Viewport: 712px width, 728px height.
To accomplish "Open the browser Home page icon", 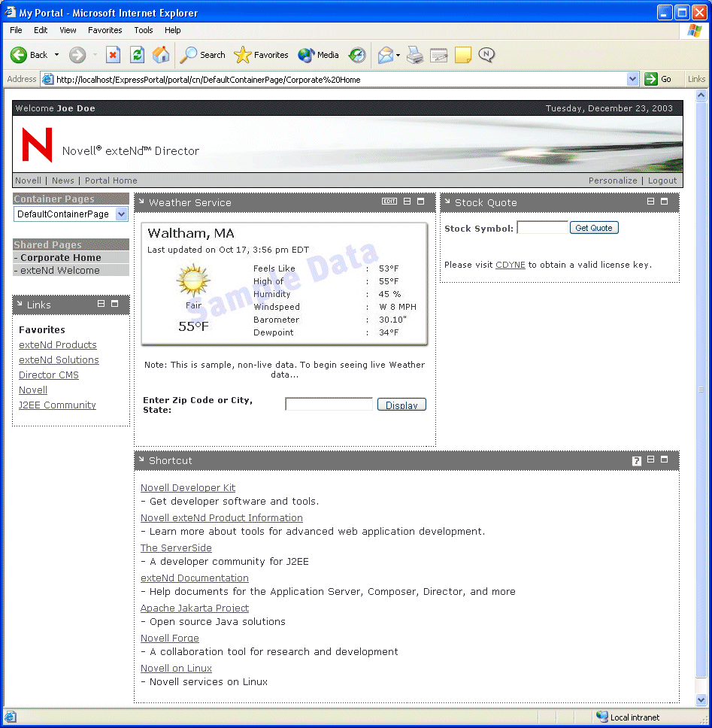I will (x=161, y=55).
